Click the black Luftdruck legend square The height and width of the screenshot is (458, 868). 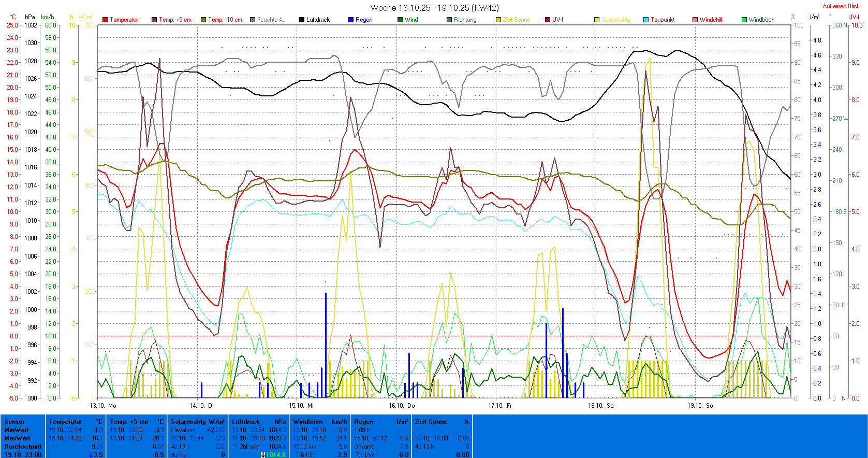tap(302, 20)
